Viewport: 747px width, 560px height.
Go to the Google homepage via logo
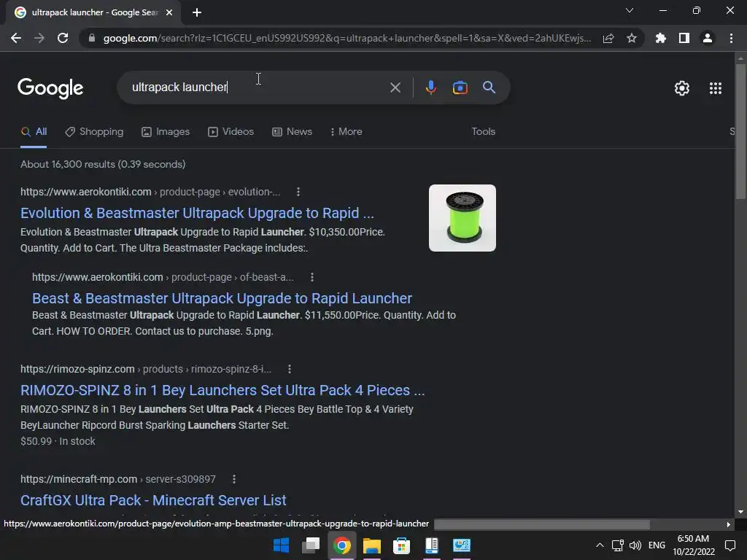click(50, 88)
